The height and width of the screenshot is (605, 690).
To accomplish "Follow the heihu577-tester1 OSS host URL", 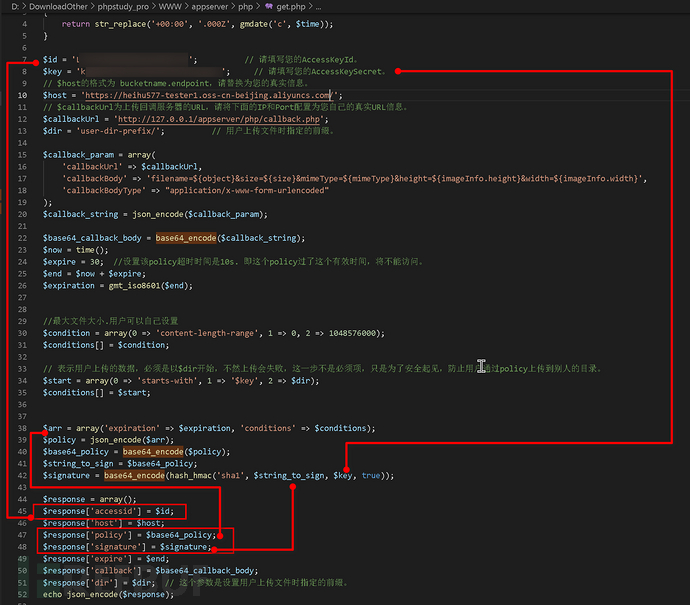I will (x=208, y=95).
